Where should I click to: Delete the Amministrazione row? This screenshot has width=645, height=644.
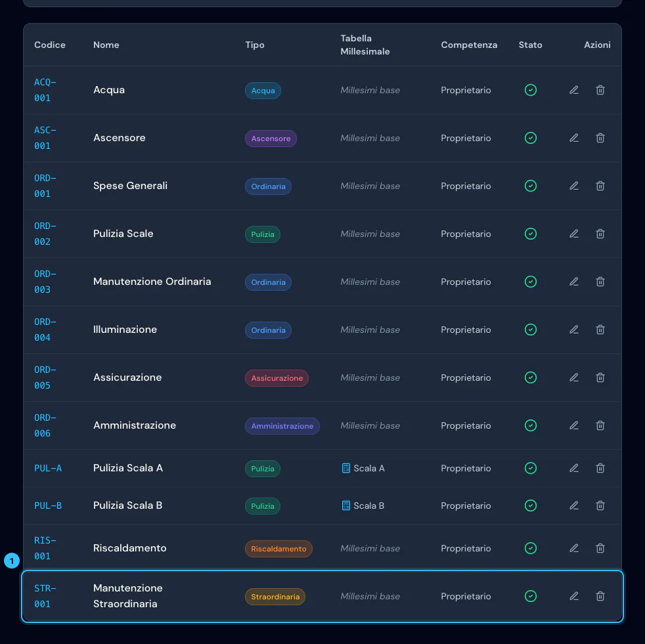coord(600,425)
